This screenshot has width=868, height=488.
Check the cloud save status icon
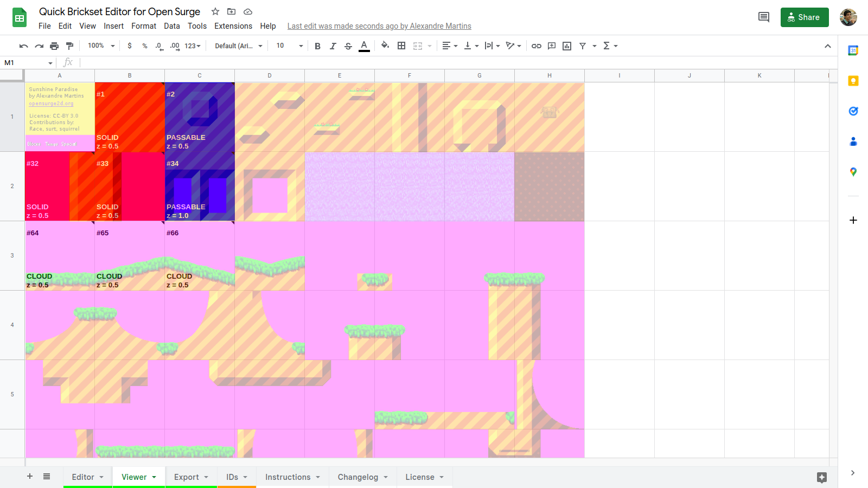(x=248, y=11)
